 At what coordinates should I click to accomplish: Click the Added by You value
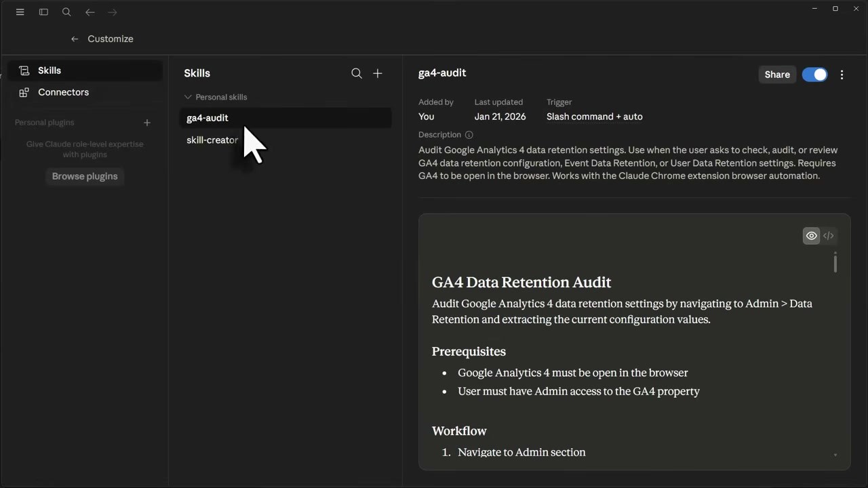click(426, 117)
